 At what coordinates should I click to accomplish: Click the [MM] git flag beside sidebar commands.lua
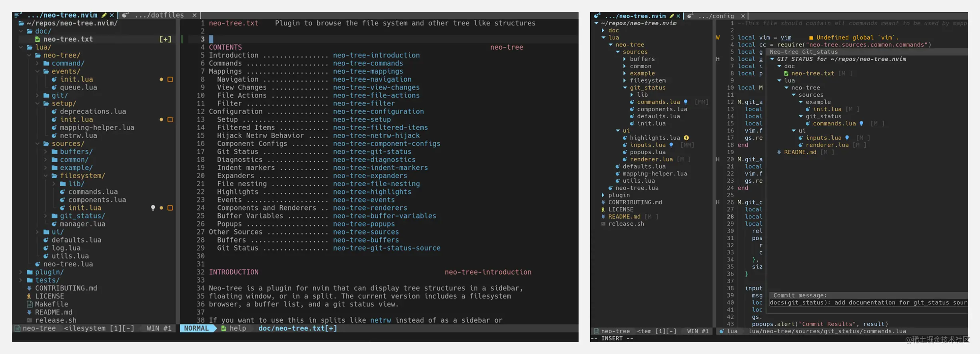click(x=702, y=102)
